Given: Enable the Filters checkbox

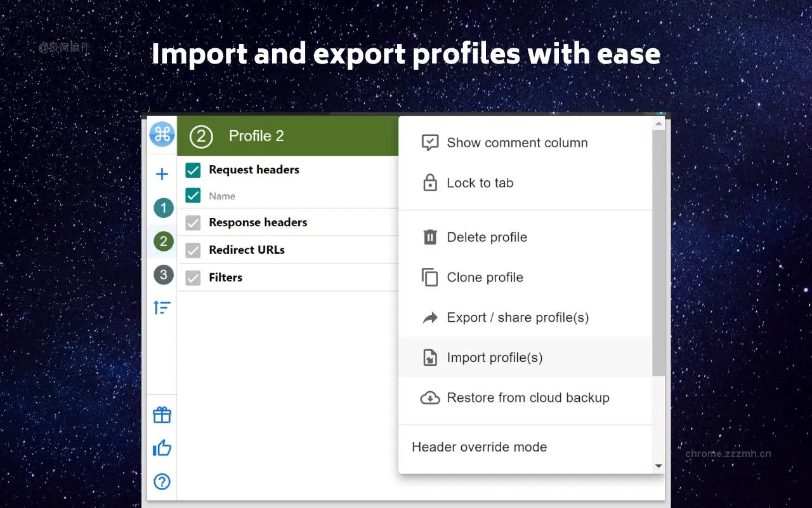Looking at the screenshot, I should [193, 277].
